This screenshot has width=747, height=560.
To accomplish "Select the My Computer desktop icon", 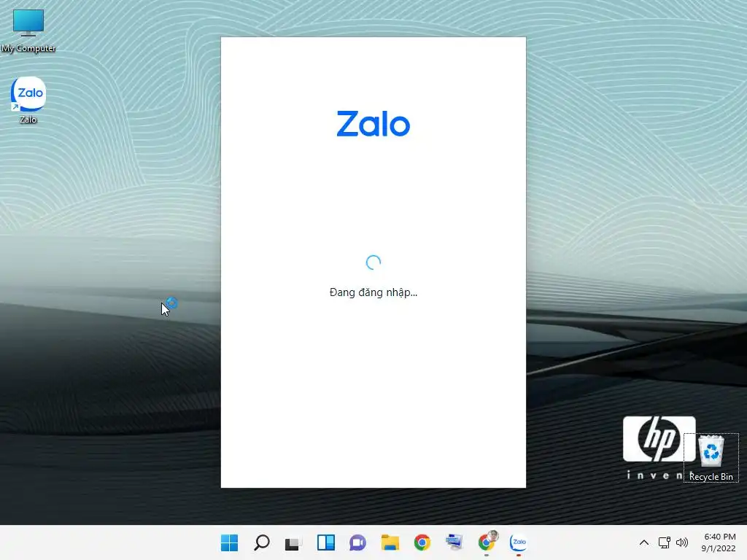I will point(28,30).
